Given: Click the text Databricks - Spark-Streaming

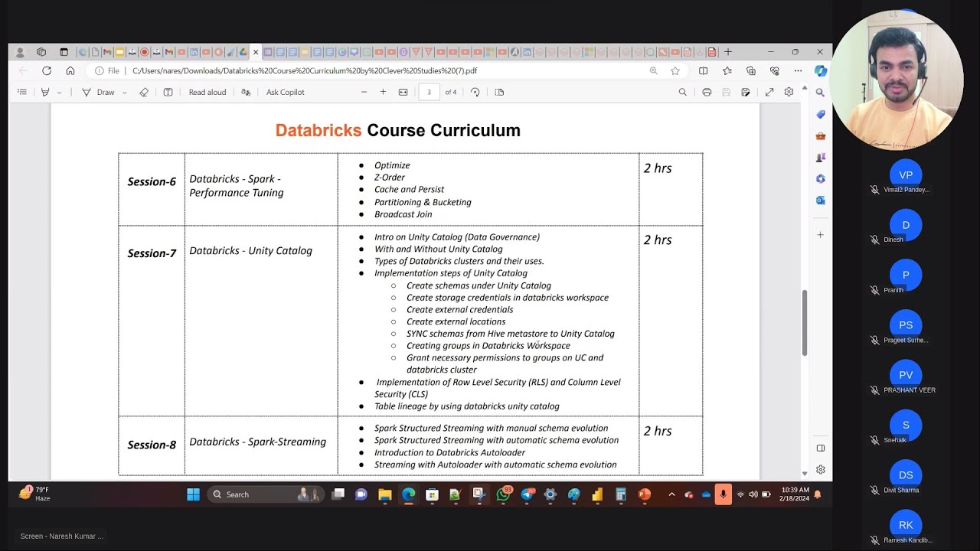Looking at the screenshot, I should (257, 442).
